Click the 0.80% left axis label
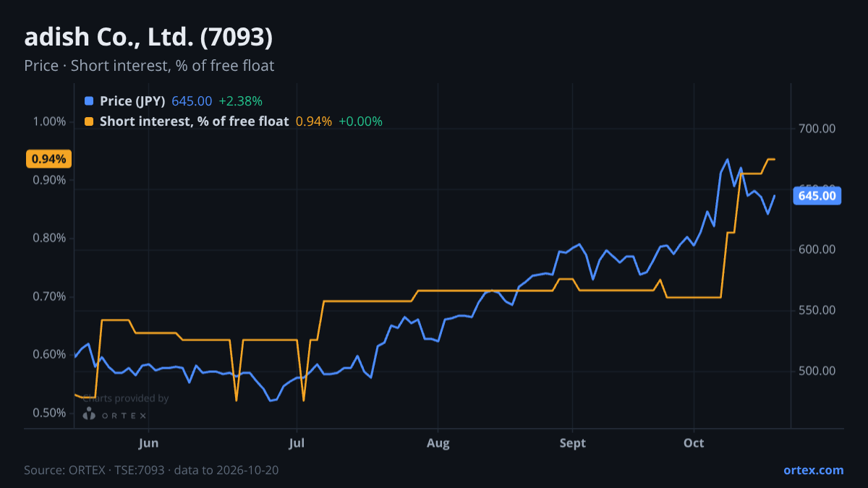The width and height of the screenshot is (868, 488). [x=50, y=238]
